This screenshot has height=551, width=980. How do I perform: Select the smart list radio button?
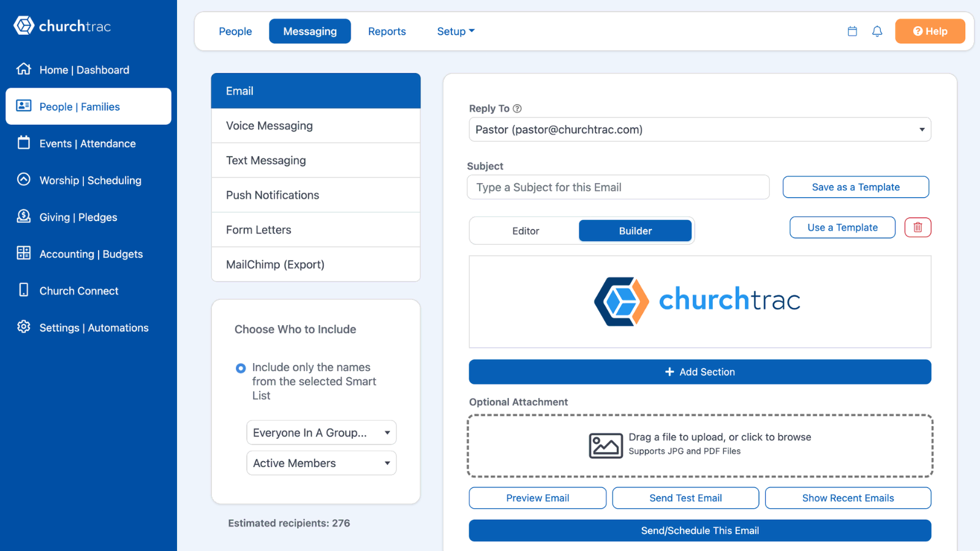tap(241, 368)
